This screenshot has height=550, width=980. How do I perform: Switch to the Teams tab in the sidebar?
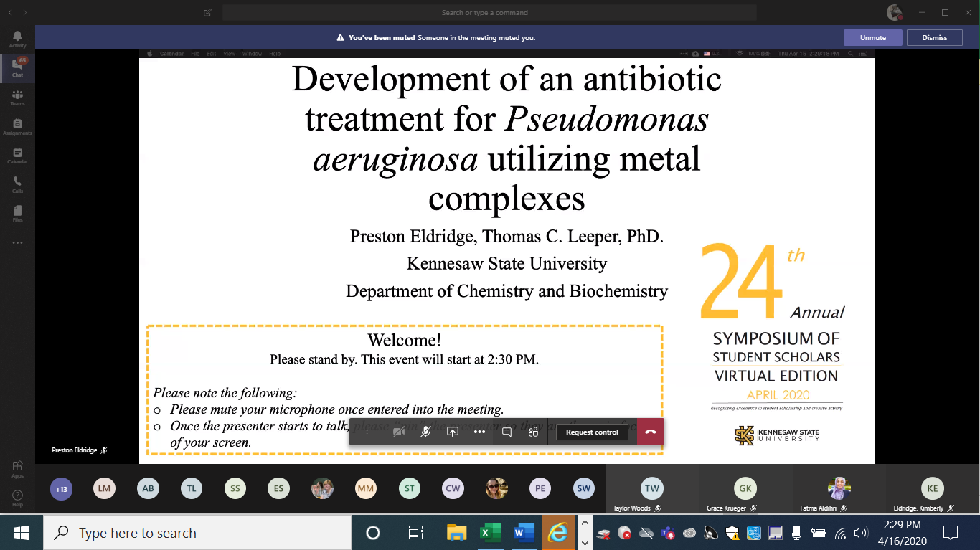(x=17, y=98)
